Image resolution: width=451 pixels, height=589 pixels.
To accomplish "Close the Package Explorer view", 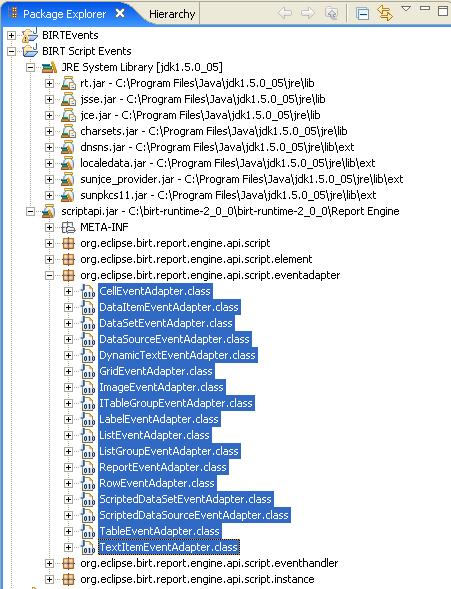I will 120,14.
